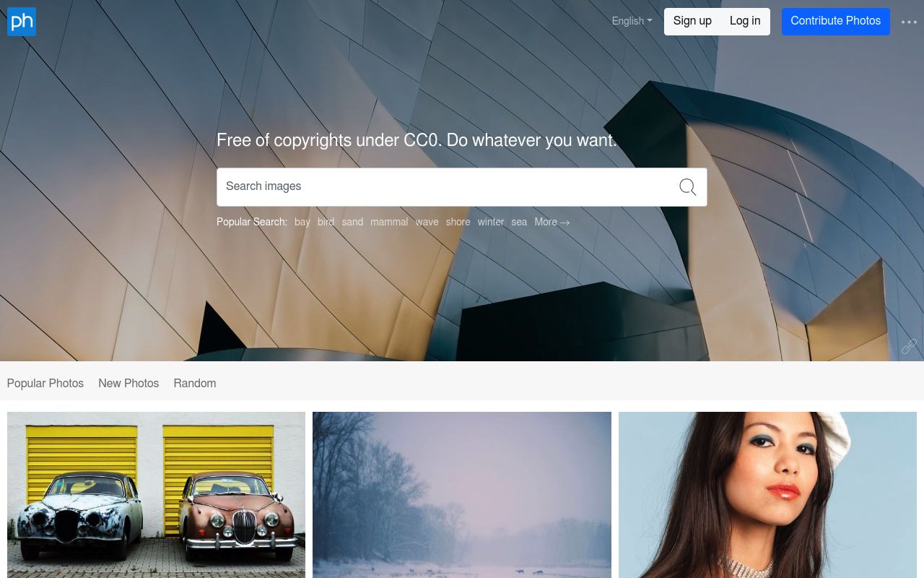Select the popular search term winter
This screenshot has height=578, width=924.
coord(491,222)
